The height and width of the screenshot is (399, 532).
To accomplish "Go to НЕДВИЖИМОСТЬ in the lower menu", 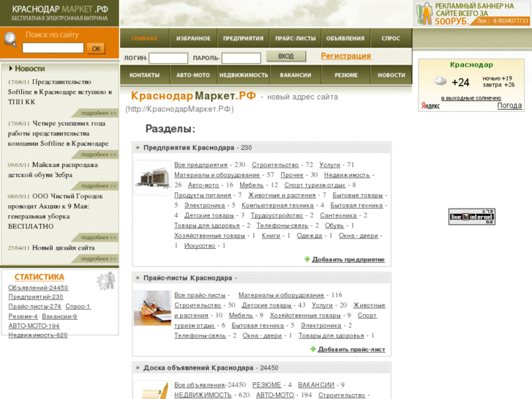I will [x=244, y=75].
